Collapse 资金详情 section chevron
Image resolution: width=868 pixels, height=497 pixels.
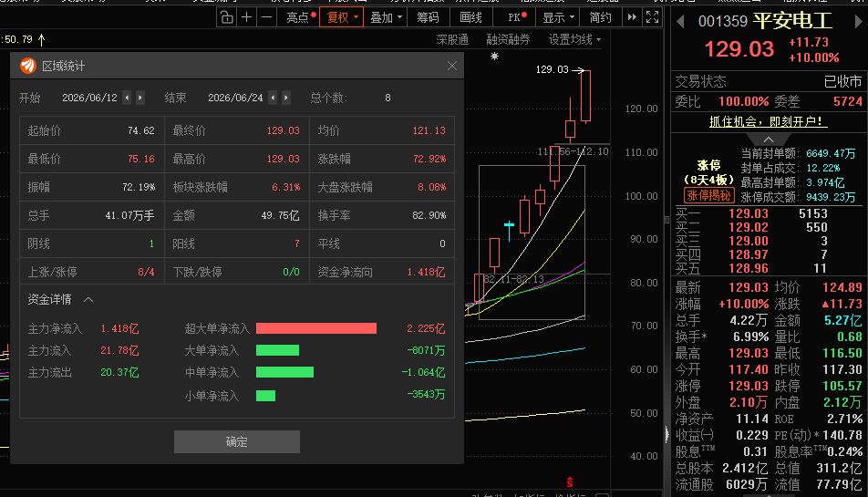point(88,300)
